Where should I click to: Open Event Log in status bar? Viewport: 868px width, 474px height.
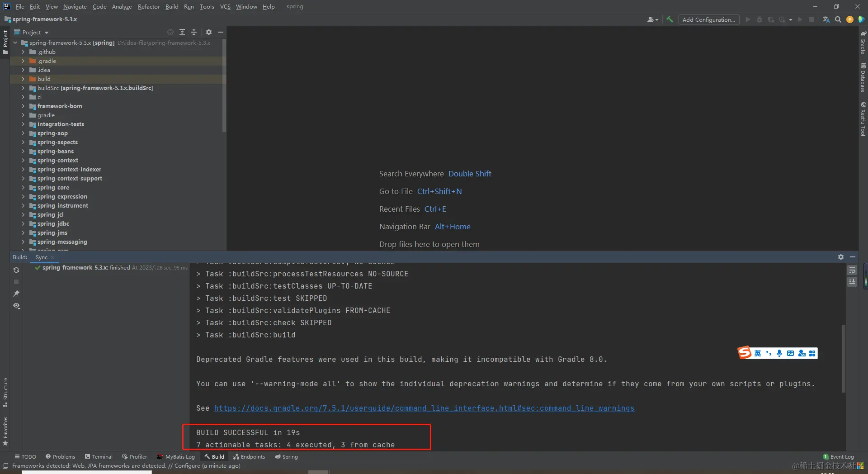(x=839, y=456)
